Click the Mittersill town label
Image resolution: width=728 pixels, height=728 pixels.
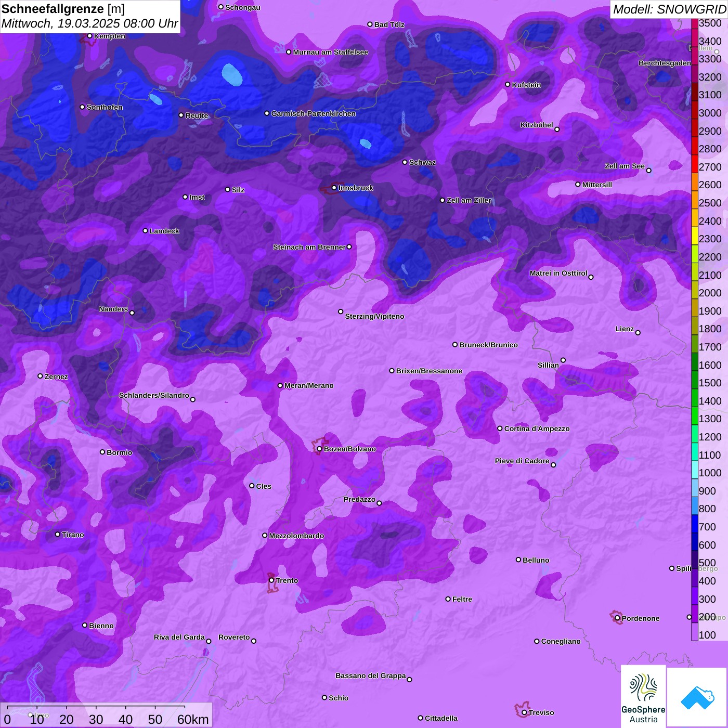(597, 185)
